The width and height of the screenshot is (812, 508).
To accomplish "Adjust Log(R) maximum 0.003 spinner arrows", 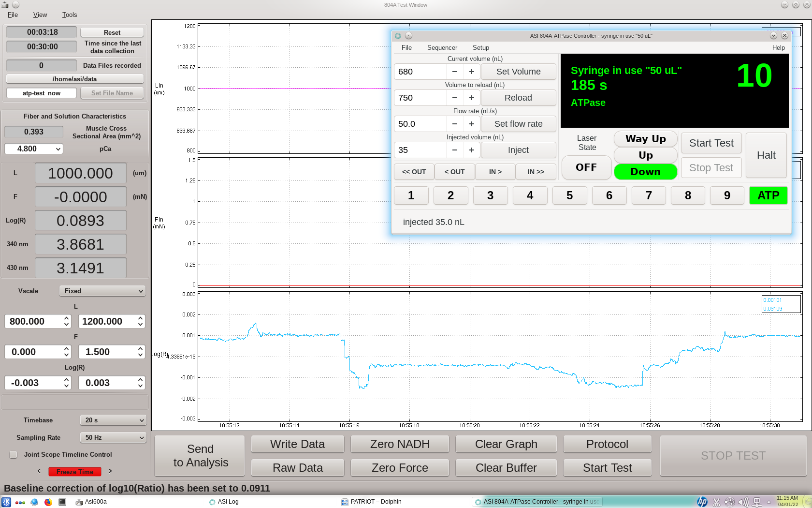I will pyautogui.click(x=140, y=383).
